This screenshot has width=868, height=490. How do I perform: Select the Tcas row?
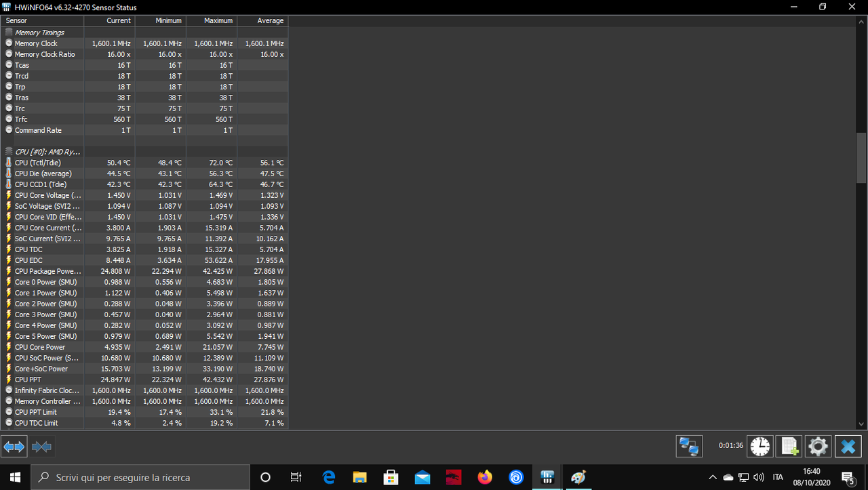point(144,65)
